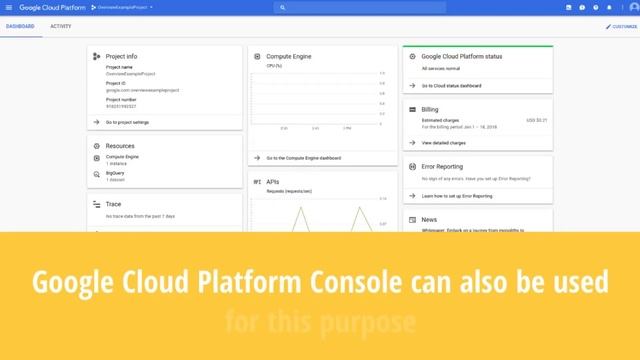640x360 pixels.
Task: Click the Resources card icon
Action: (x=96, y=146)
